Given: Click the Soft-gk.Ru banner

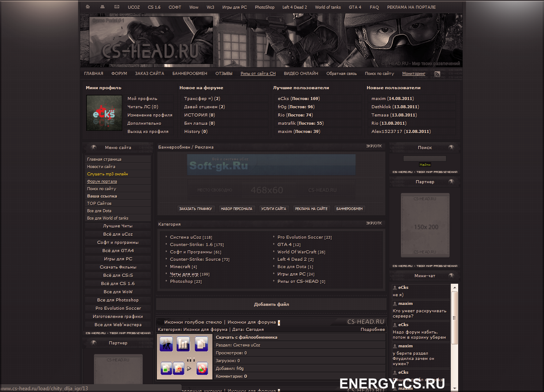Looking at the screenshot, I should [271, 165].
